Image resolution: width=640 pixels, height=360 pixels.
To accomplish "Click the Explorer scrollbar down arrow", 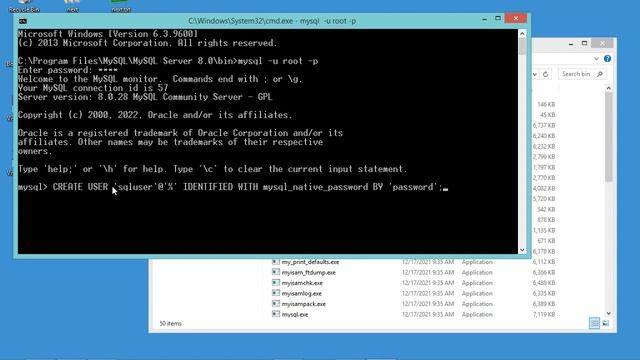I will tap(609, 313).
